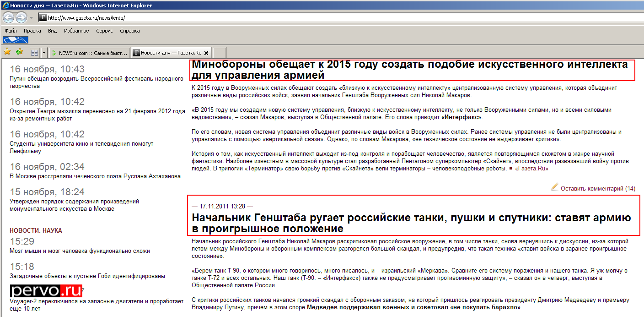
Task: Switch to the NEWSru.com tab
Action: pyautogui.click(x=90, y=53)
